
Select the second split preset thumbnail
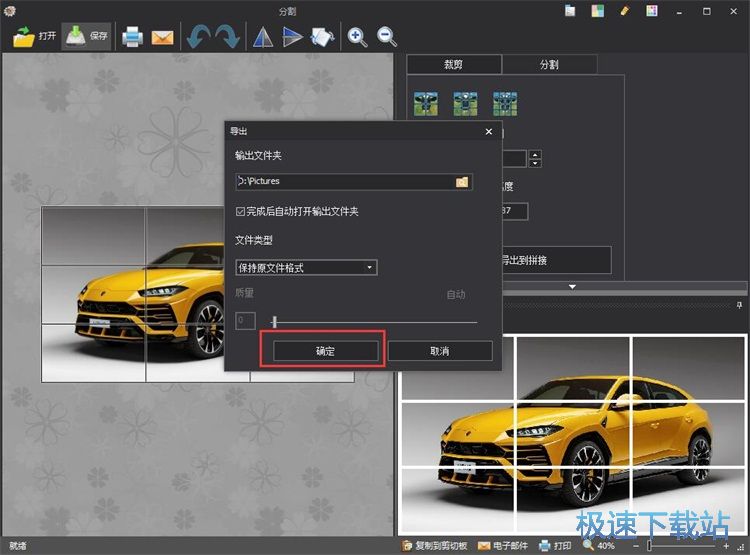pyautogui.click(x=465, y=103)
